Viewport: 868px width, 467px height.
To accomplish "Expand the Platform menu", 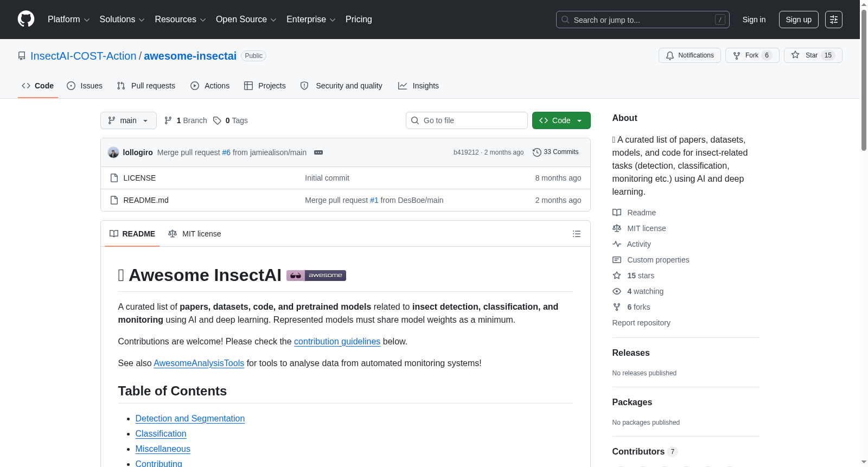I will pyautogui.click(x=69, y=20).
